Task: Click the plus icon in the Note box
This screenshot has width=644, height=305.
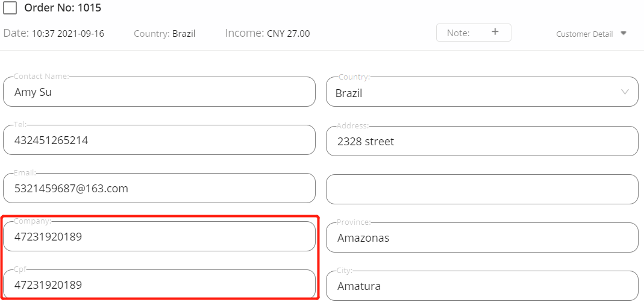Action: pyautogui.click(x=495, y=32)
